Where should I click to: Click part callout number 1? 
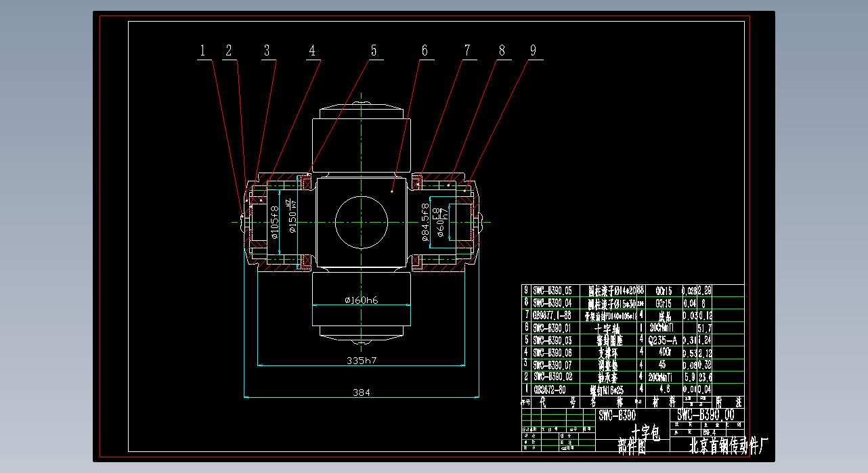202,50
